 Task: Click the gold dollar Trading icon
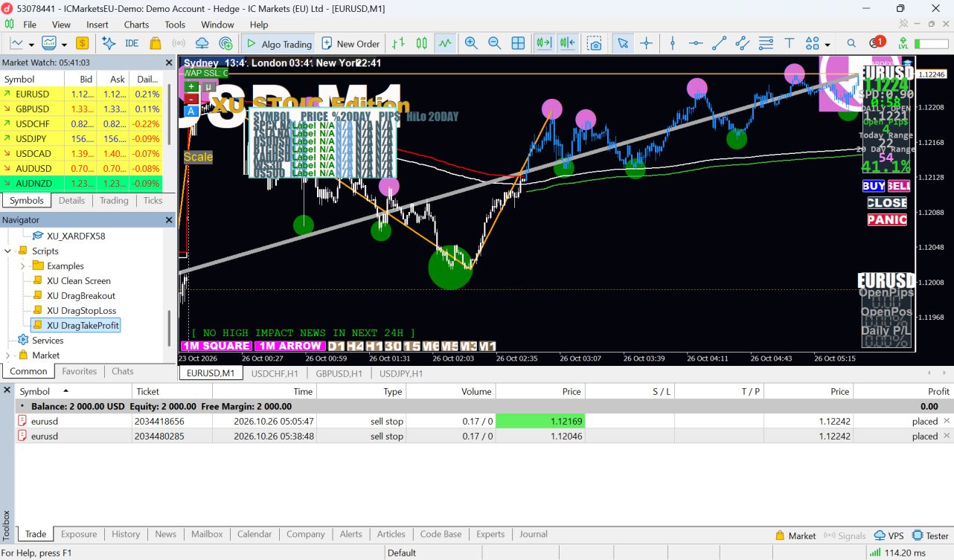point(82,43)
